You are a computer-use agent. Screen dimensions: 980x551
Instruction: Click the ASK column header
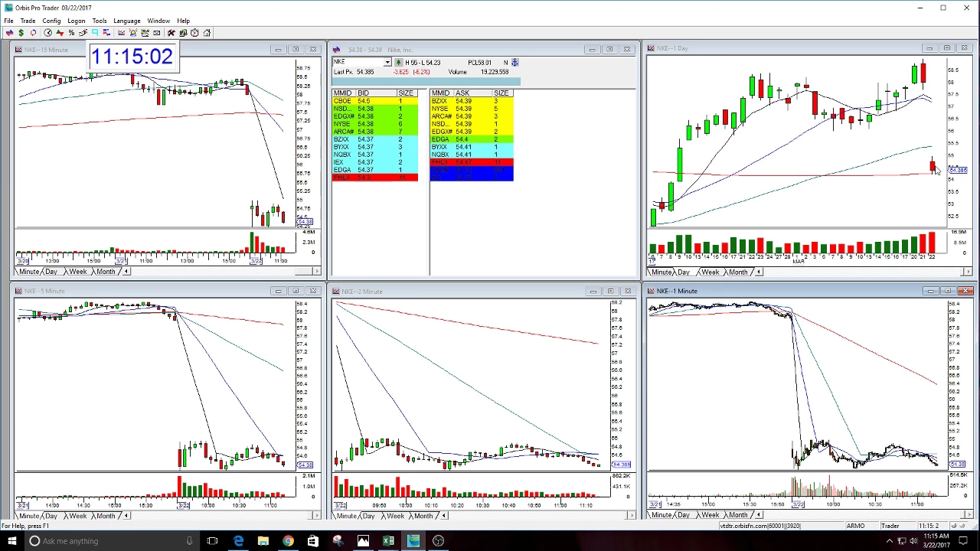(472, 93)
